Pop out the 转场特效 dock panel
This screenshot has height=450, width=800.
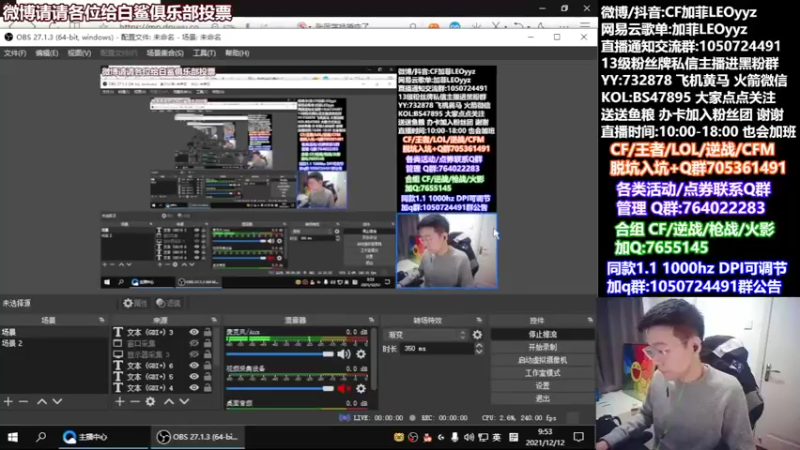[479, 320]
